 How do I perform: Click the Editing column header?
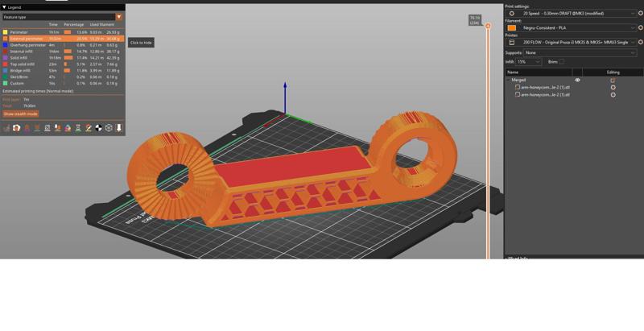point(613,72)
